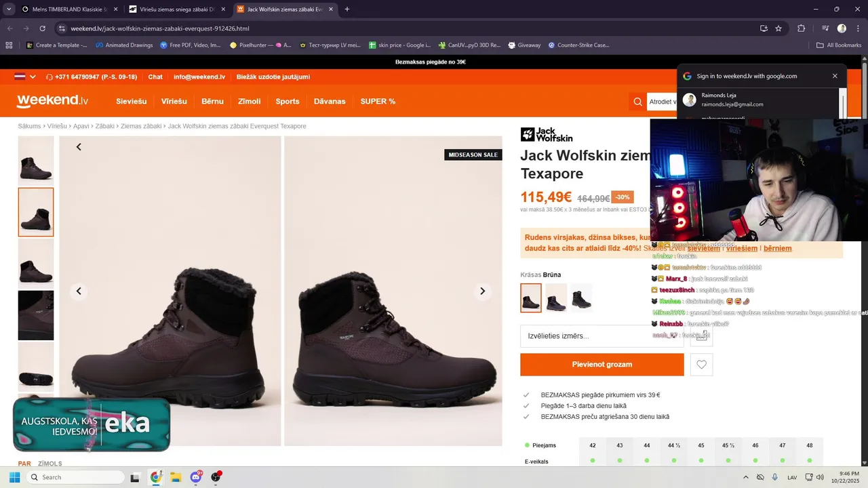Screen dimensions: 868x488
Task: Open Biežāk uzdotie jautājumi link
Action: pyautogui.click(x=273, y=77)
